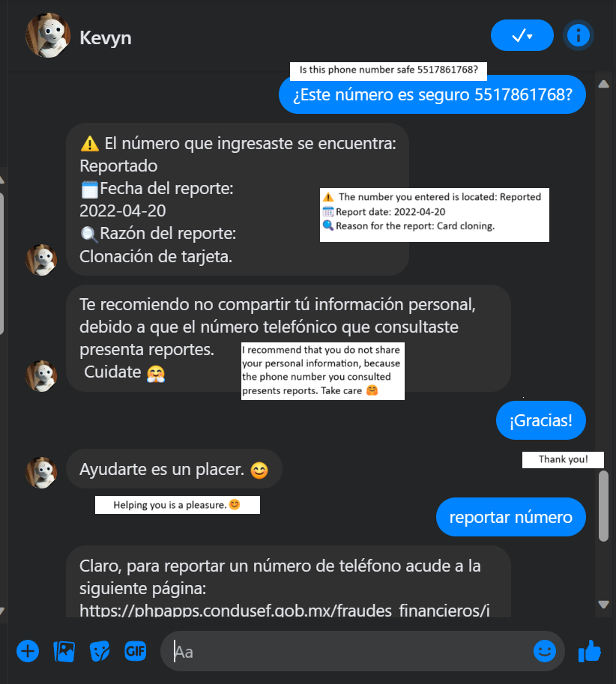Click scroll up arrow of chat
Screen dimensions: 616x684
603,84
